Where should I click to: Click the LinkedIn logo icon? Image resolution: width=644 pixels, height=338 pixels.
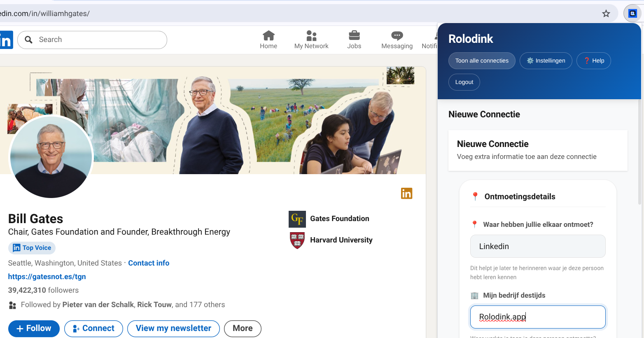(6, 40)
